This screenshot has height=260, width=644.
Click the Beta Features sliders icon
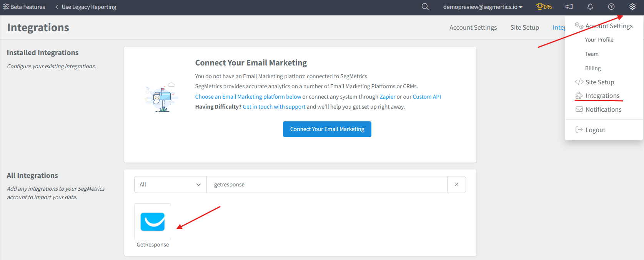pos(6,7)
